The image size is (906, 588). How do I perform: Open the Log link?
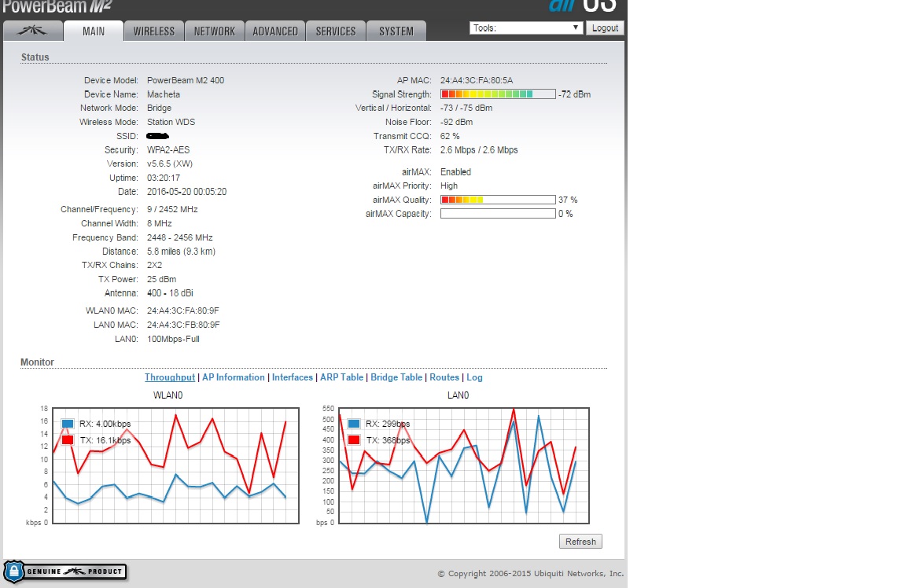[x=474, y=377]
